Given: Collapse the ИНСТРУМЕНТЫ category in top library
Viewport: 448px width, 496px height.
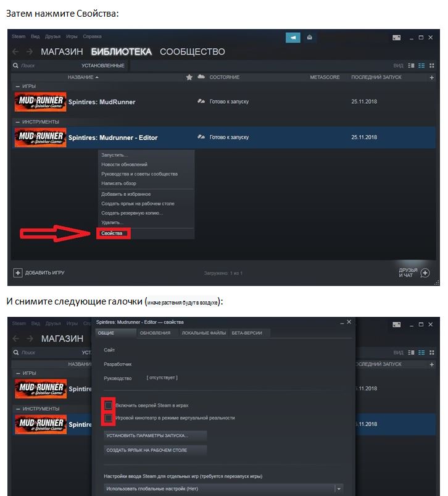Looking at the screenshot, I should (18, 122).
